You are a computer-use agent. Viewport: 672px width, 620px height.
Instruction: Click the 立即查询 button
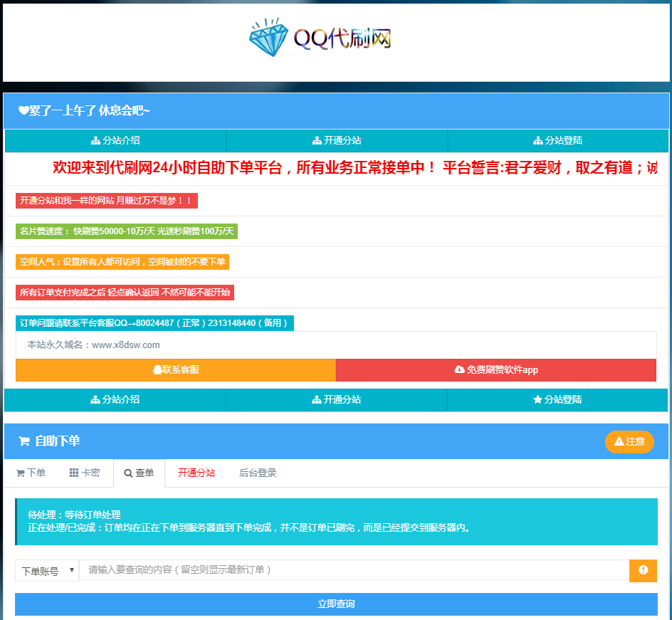336,604
